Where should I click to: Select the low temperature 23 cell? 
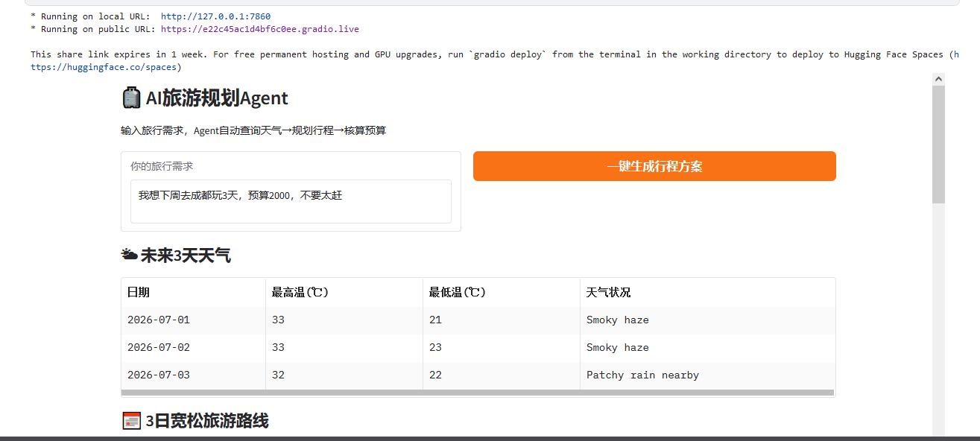point(502,348)
